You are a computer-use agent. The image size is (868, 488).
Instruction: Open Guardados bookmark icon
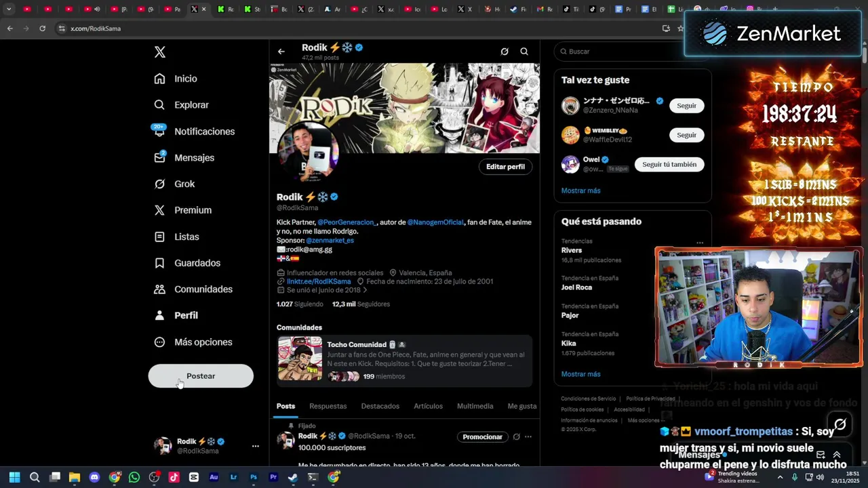(x=159, y=263)
